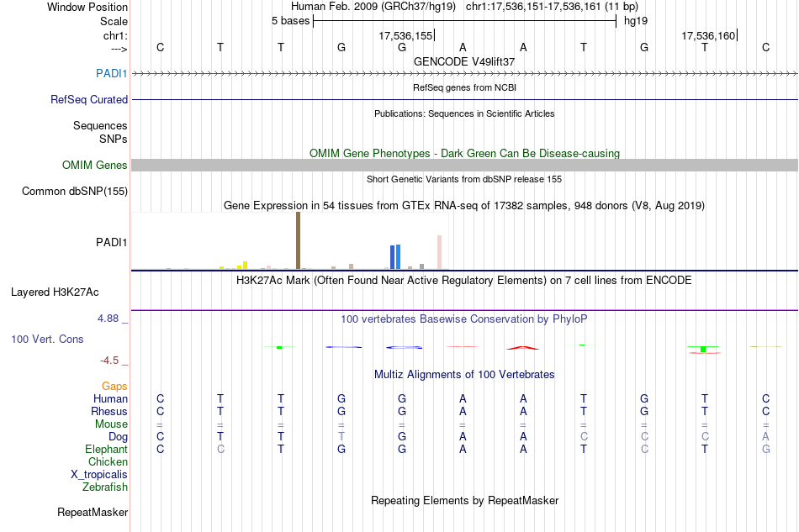Select the Chicken species label
The image size is (799, 532).
point(108,461)
